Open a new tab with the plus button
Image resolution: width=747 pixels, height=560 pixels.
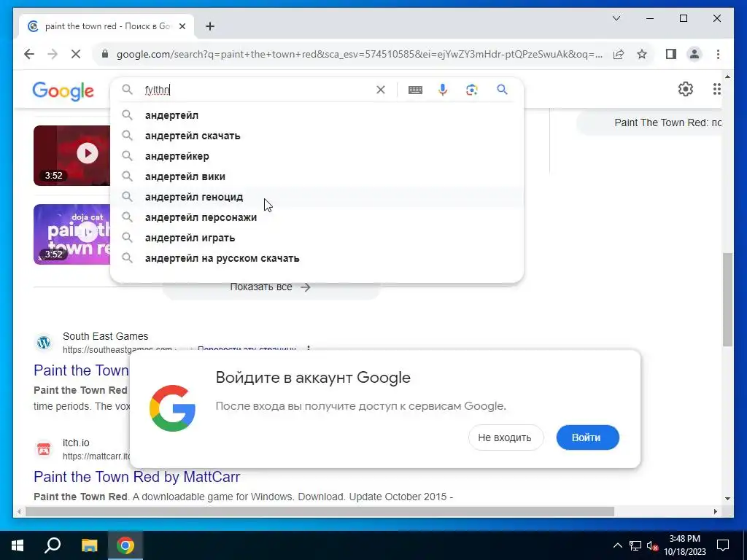pos(210,26)
